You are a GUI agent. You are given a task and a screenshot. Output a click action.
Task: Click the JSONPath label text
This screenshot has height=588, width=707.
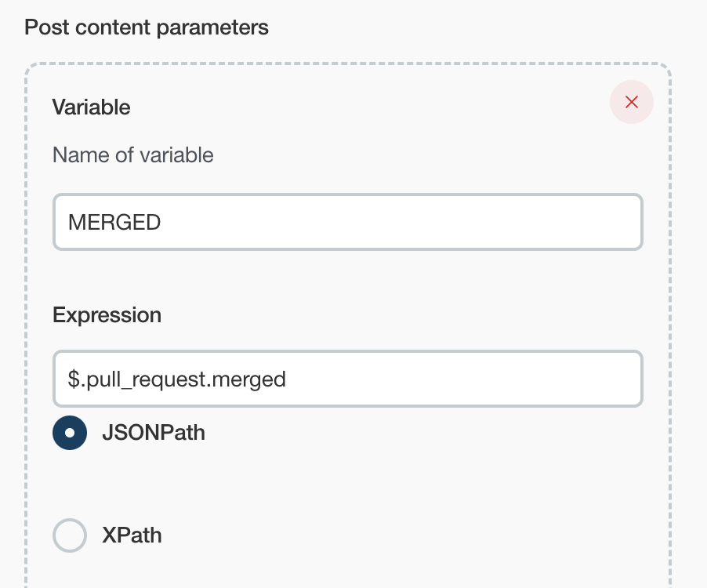154,433
